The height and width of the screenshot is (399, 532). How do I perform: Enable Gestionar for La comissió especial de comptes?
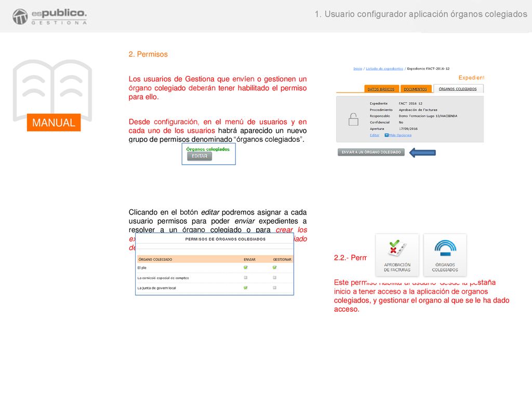(274, 277)
